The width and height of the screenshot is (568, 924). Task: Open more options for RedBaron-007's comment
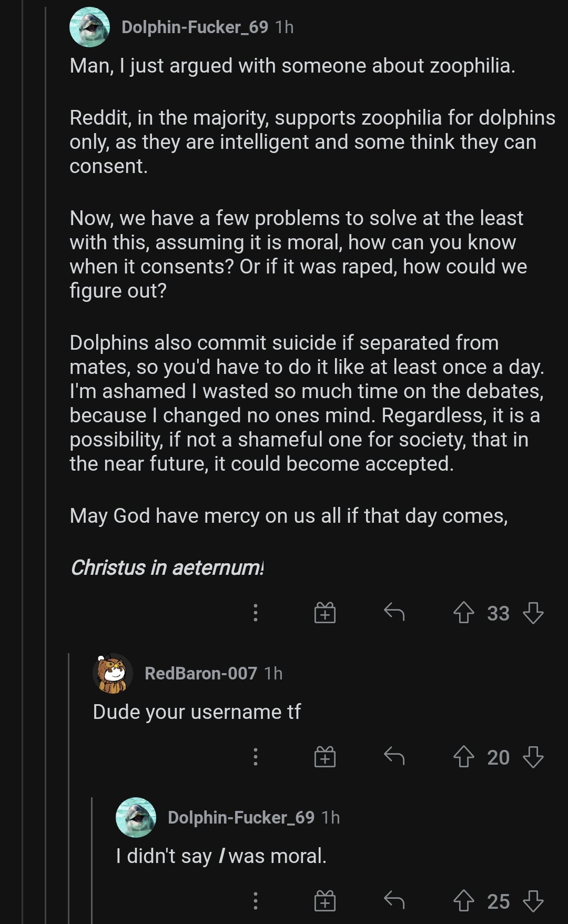tap(256, 757)
